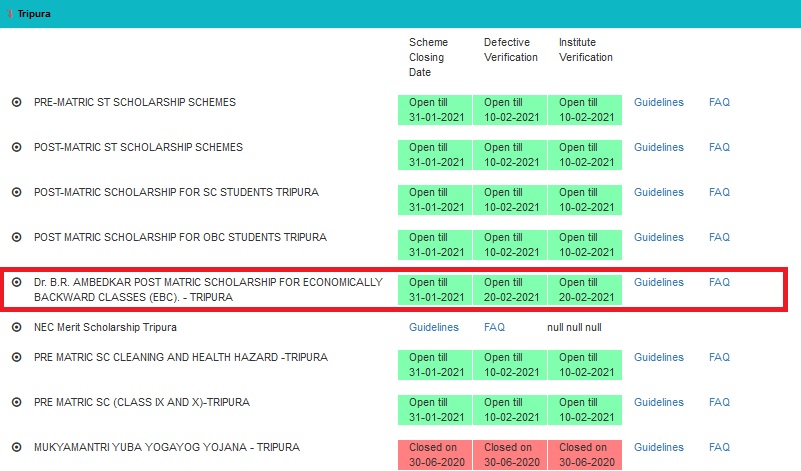The width and height of the screenshot is (801, 471).
Task: Click closing date cell for SC CLEANING AND HEALTH HAZARD
Action: tap(435, 365)
